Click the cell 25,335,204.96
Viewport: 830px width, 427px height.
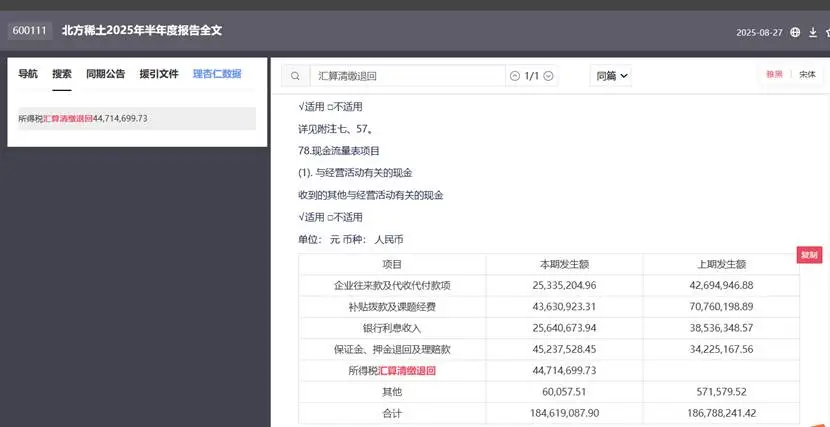point(564,285)
